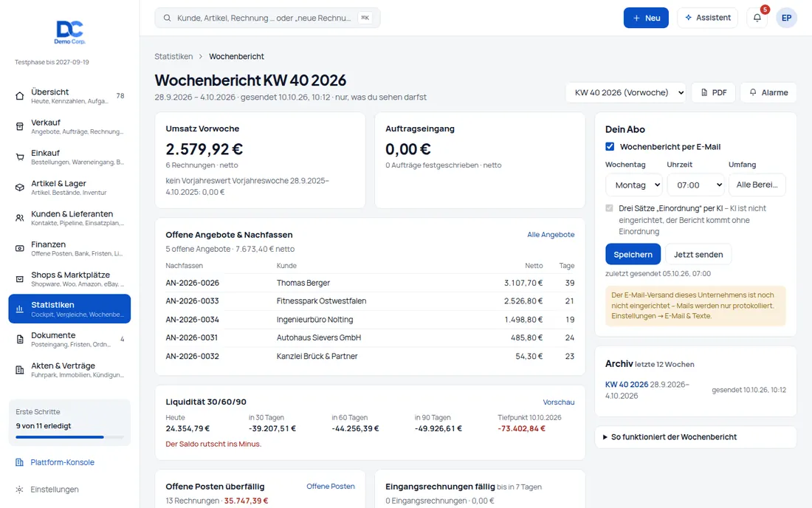Click the Kunden & Lieferanten people icon
Image resolution: width=812 pixels, height=508 pixels.
click(20, 218)
